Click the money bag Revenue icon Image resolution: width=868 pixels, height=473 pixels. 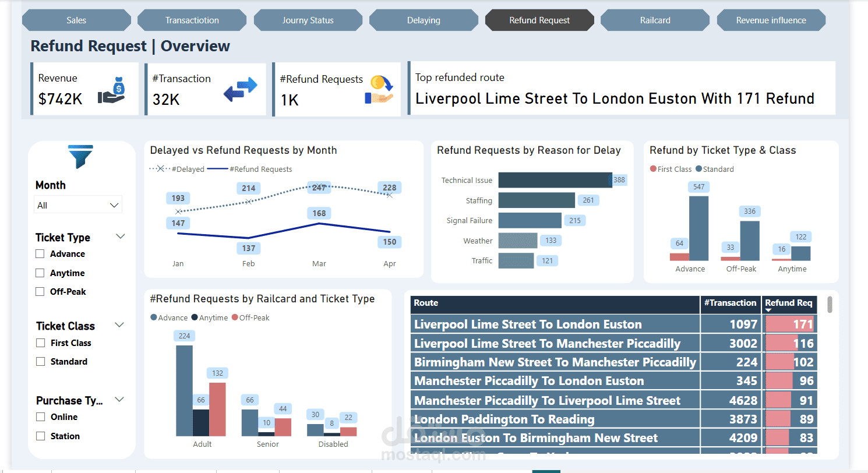(111, 90)
